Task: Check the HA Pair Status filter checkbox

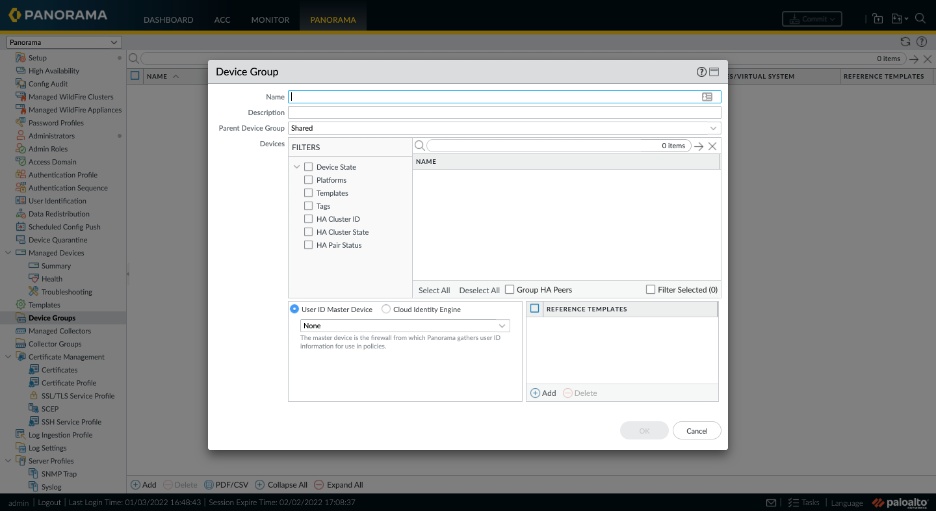Action: pyautogui.click(x=309, y=245)
